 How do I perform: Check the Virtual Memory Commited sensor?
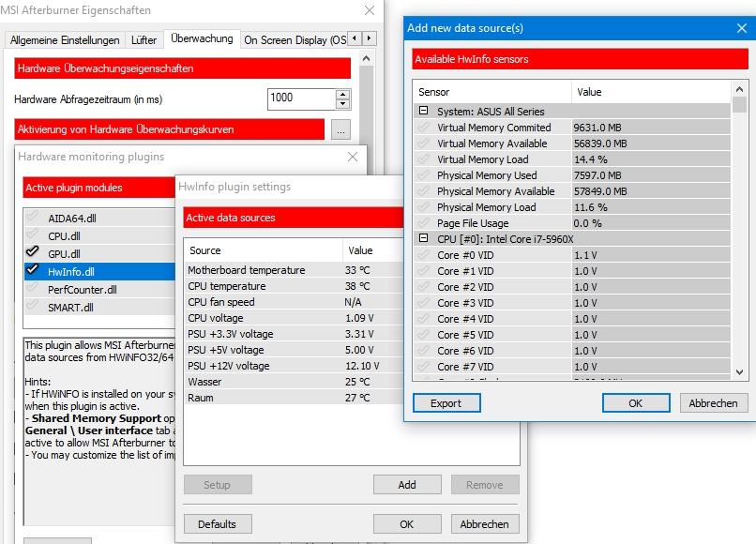(x=423, y=128)
